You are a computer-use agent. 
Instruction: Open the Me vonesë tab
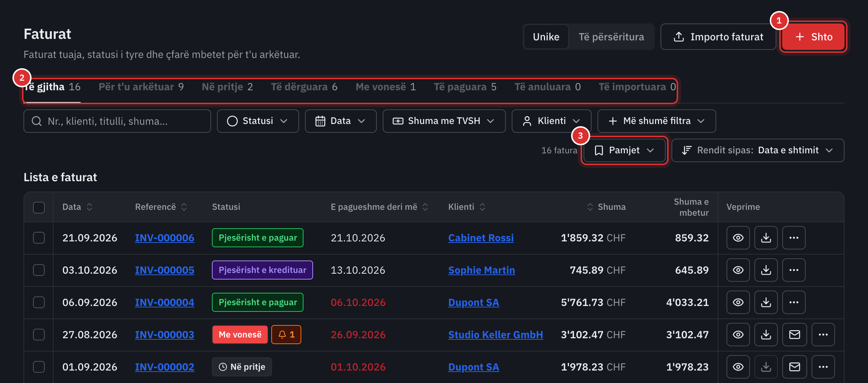click(386, 87)
